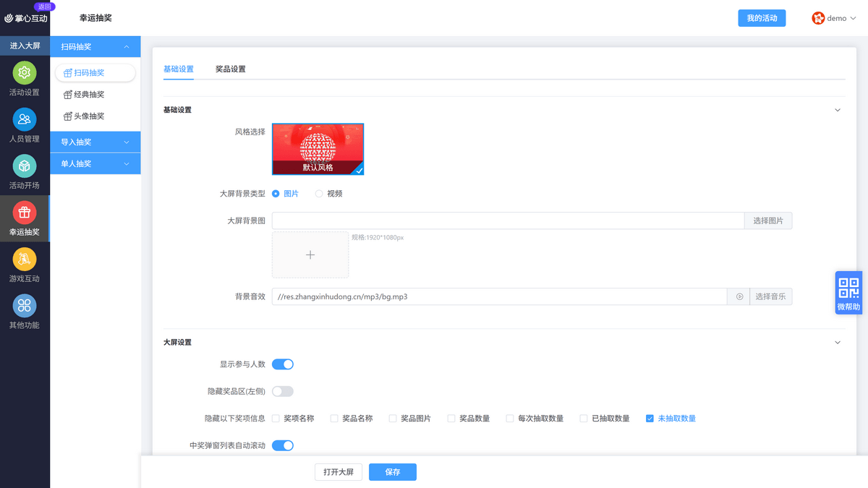Check the 奖品名称 checkbox
The image size is (868, 488).
[334, 419]
